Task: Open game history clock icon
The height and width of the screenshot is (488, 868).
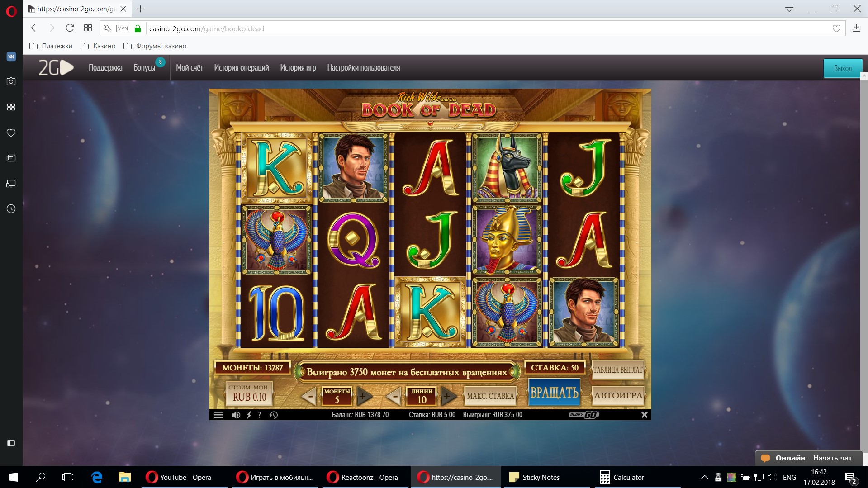Action: click(274, 415)
